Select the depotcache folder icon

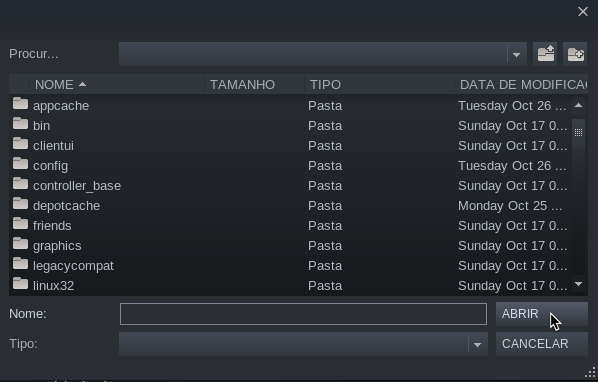[20, 204]
